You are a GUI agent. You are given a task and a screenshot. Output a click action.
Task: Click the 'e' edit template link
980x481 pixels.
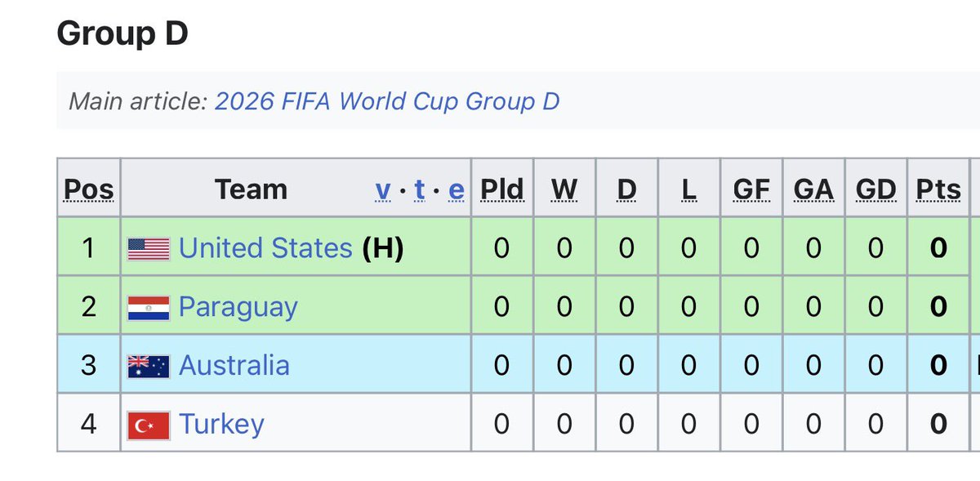(x=457, y=189)
